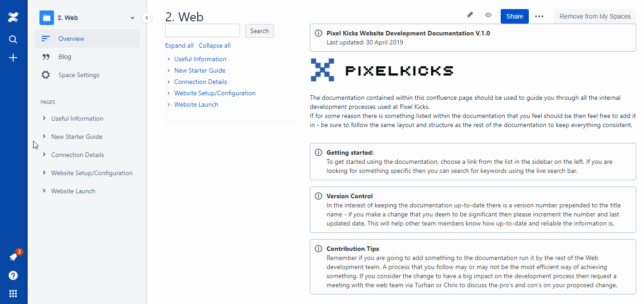Open Connection Details page in the sidebar
Screen dimensions: 644x304
[x=78, y=155]
